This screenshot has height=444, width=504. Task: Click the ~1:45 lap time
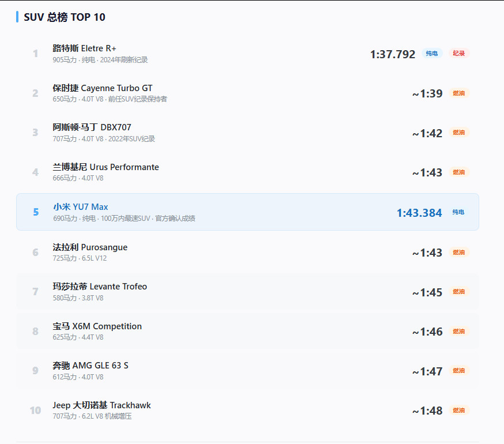click(x=427, y=293)
